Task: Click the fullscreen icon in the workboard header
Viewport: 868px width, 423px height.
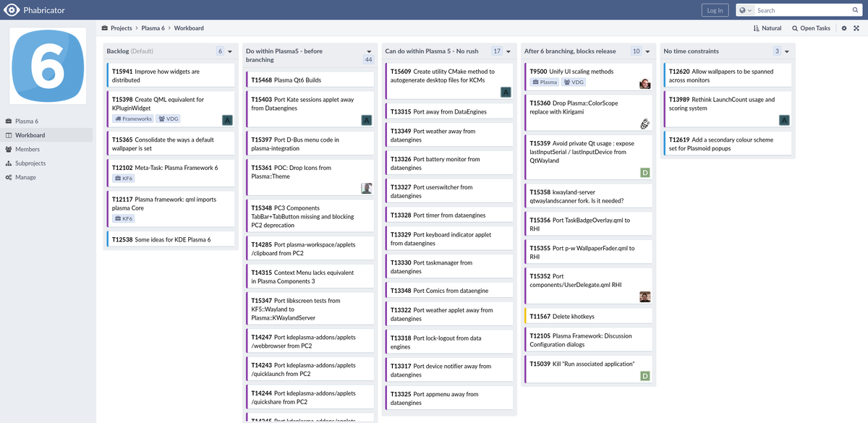Action: click(x=856, y=28)
